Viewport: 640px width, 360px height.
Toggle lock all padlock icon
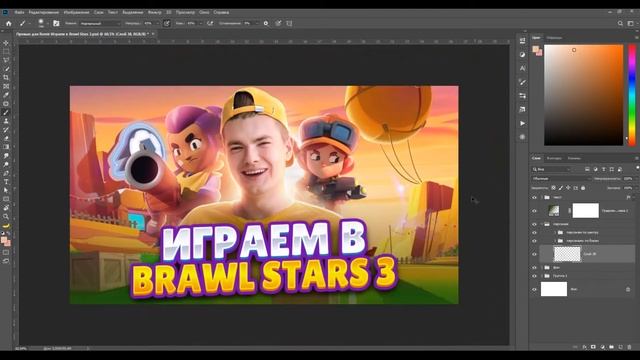tap(583, 188)
